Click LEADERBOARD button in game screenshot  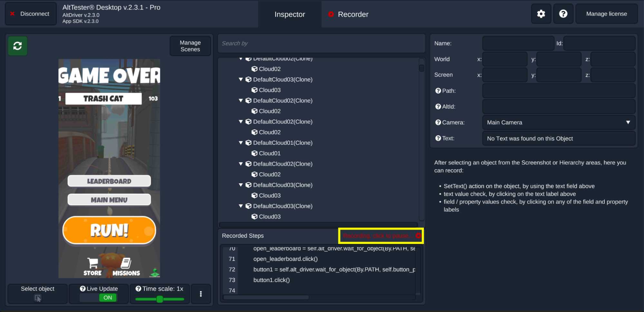pyautogui.click(x=109, y=181)
